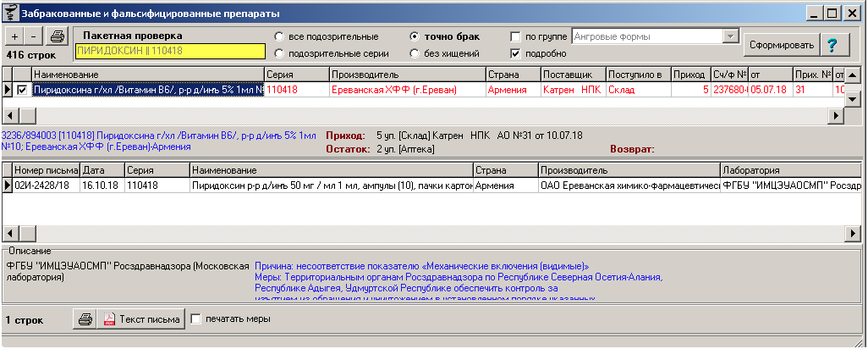Select the '02И-2428/18' letter number cell

tap(47, 186)
